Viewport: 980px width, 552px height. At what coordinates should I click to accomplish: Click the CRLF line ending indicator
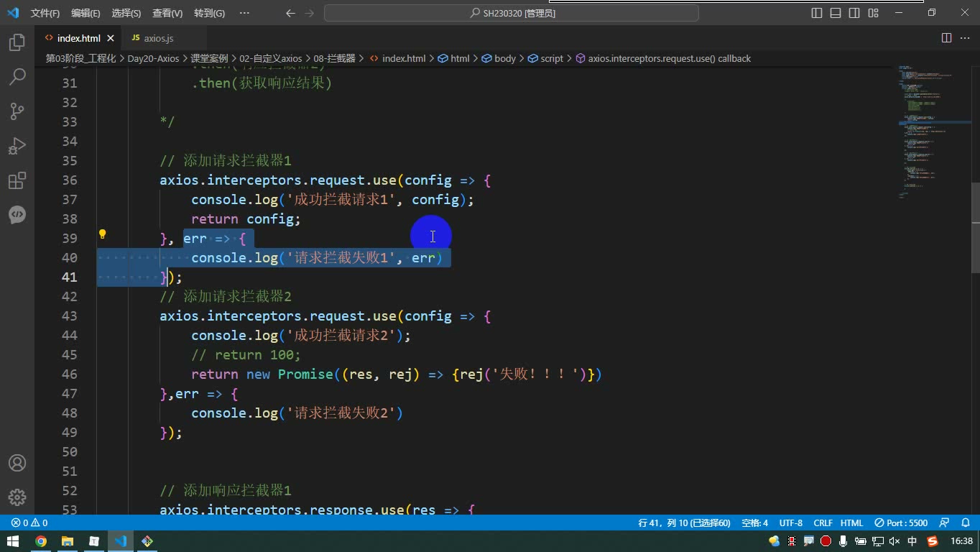823,523
